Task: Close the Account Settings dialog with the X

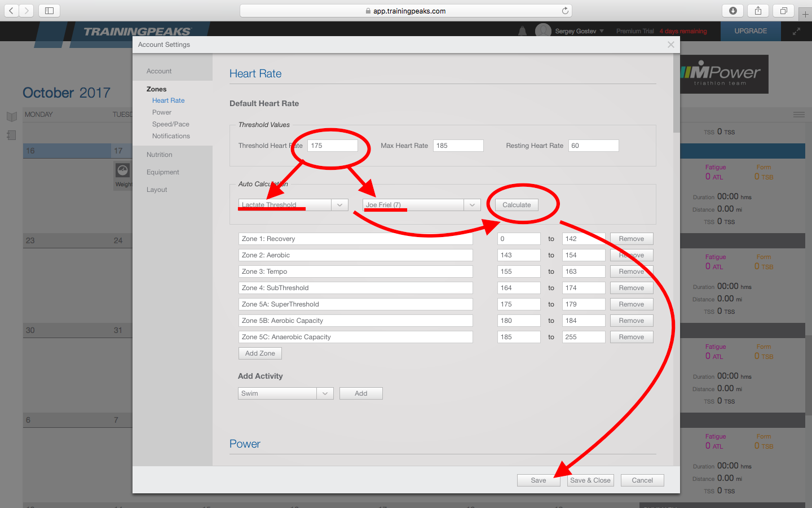Action: click(x=670, y=45)
